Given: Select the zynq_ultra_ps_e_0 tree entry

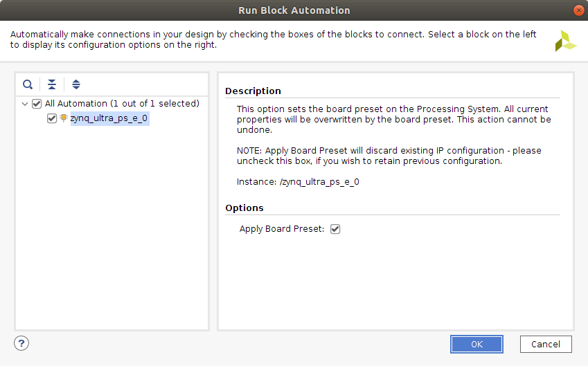Looking at the screenshot, I should (x=109, y=118).
